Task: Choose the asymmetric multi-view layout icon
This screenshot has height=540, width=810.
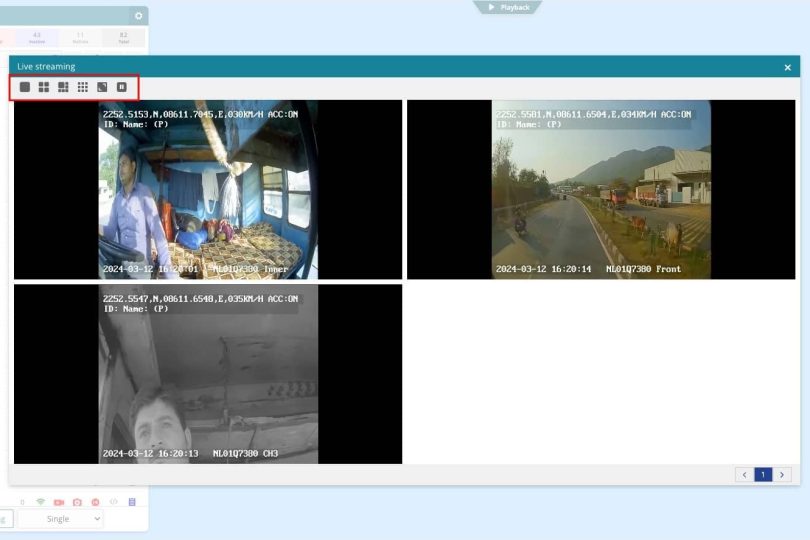Action: point(63,87)
